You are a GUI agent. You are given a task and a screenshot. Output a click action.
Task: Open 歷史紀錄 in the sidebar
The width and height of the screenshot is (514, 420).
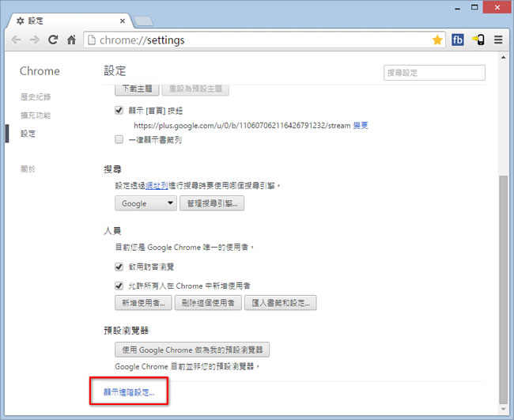[36, 96]
